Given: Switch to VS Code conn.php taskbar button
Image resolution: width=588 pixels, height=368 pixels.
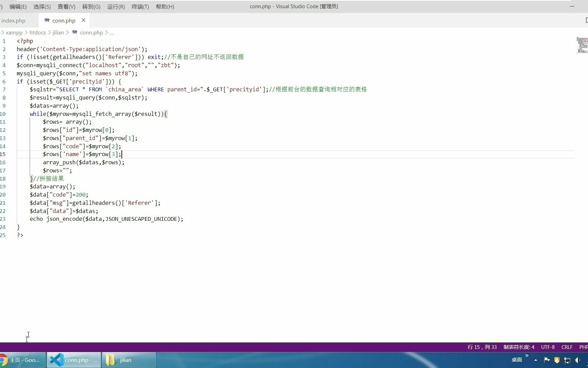Looking at the screenshot, I should tap(74, 360).
